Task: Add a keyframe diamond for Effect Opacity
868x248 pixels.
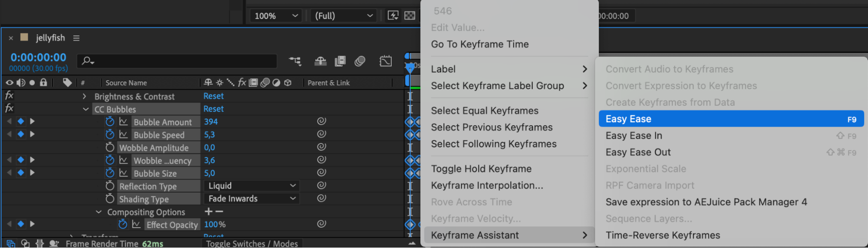Action: (20, 224)
